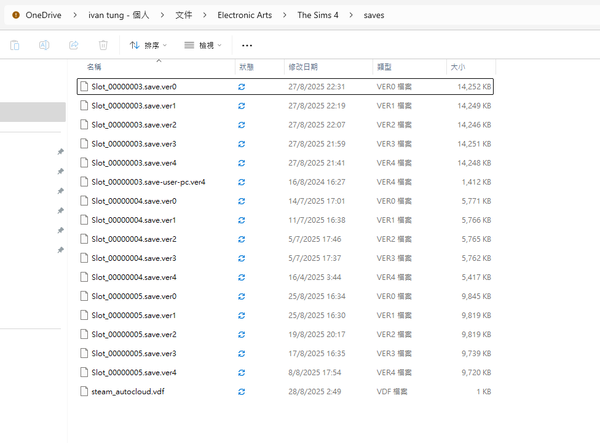Click the Delete trash icon
600x443 pixels.
(x=103, y=45)
